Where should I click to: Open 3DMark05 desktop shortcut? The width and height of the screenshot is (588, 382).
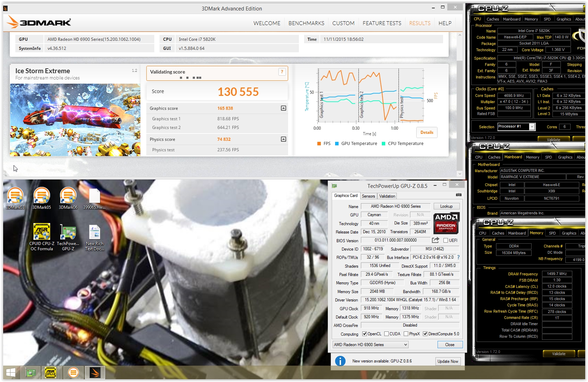42,199
